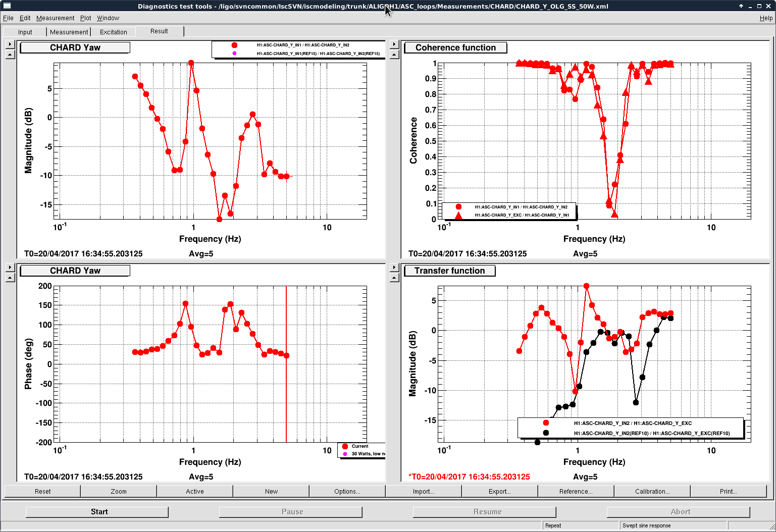Click the "Coherence" y-axis label
This screenshot has width=776, height=532.
(x=413, y=141)
